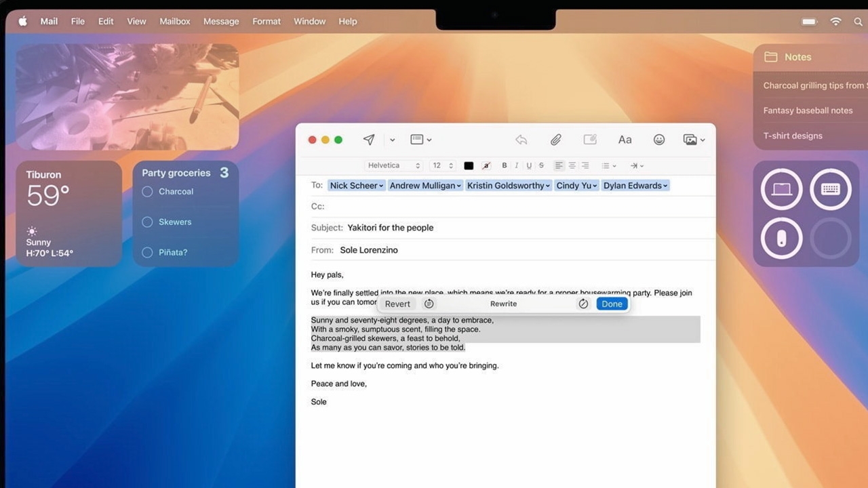Viewport: 868px width, 488px height.
Task: Click the Subject field 'Yakitori for the people'
Action: coord(391,228)
